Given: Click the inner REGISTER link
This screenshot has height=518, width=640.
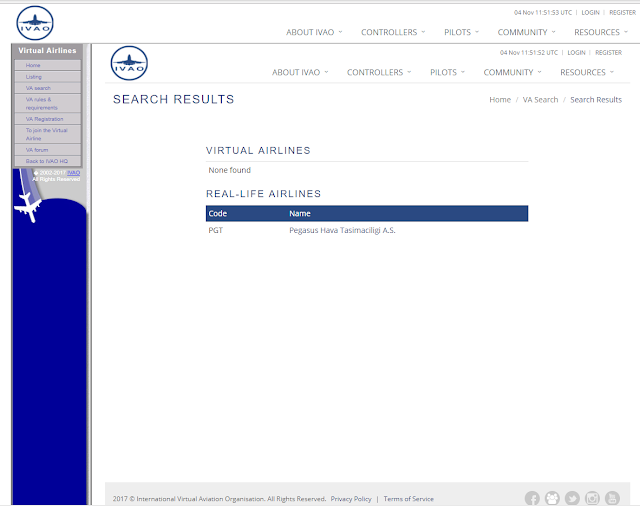Looking at the screenshot, I should 609,53.
